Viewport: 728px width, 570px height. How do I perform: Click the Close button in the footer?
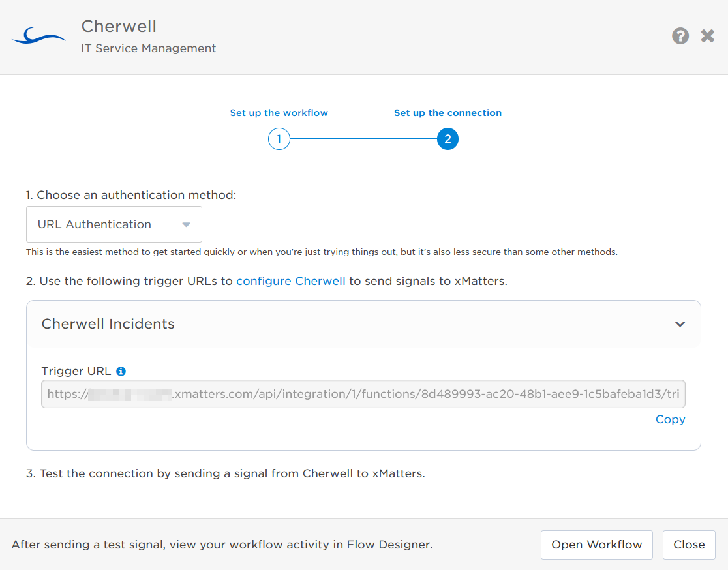click(x=689, y=545)
